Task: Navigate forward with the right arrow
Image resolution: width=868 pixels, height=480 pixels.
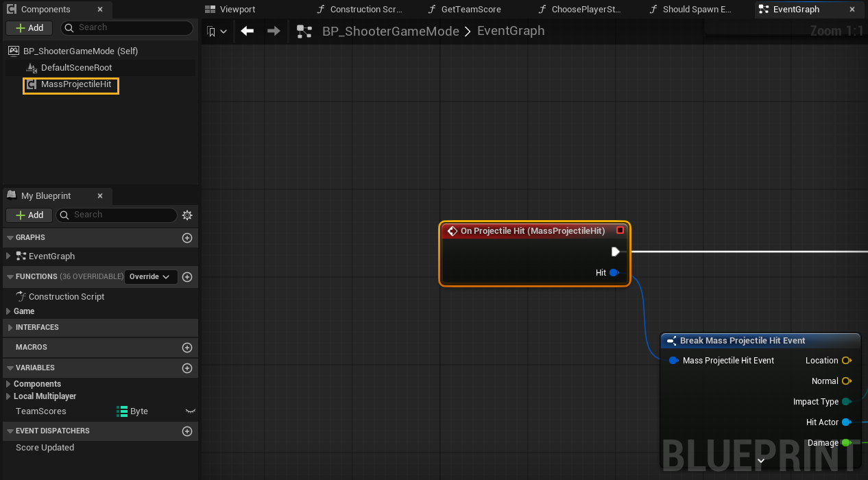Action: tap(274, 32)
